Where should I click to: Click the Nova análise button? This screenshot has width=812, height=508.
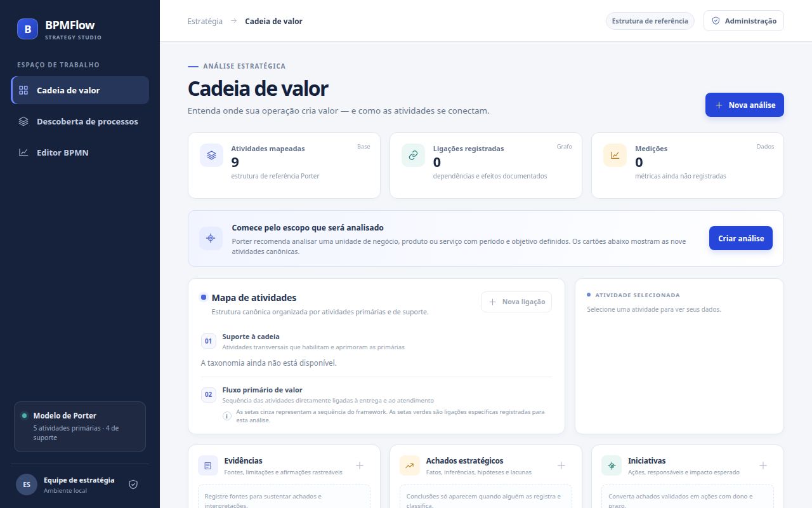tap(745, 105)
